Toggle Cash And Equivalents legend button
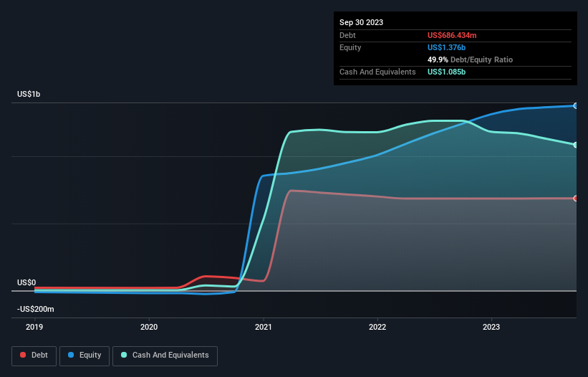Image resolution: width=588 pixels, height=377 pixels. tap(165, 355)
